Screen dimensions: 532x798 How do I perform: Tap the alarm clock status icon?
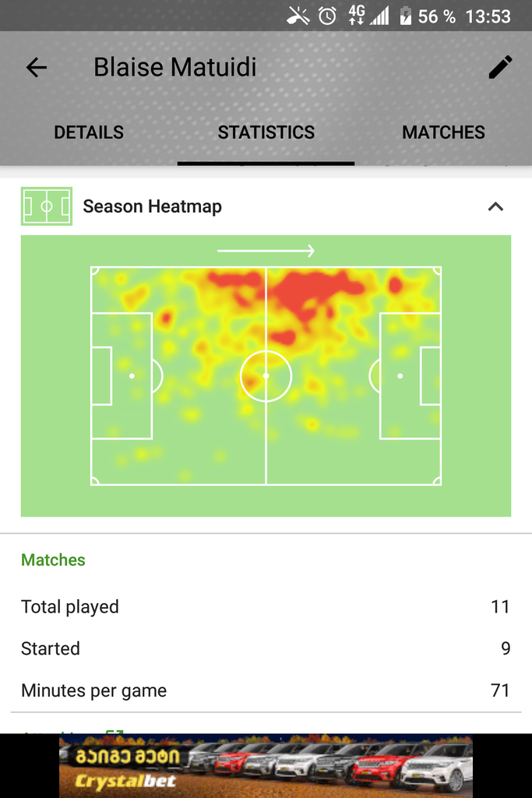click(x=327, y=16)
